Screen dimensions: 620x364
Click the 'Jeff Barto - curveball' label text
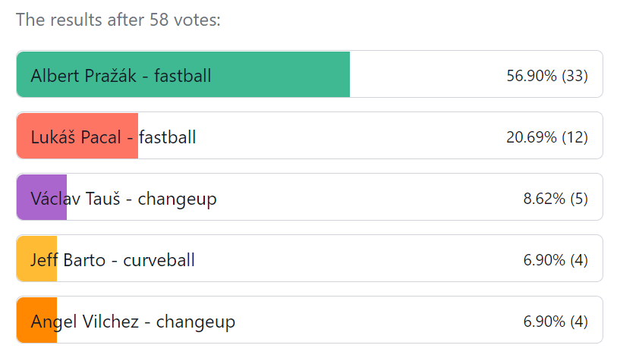click(x=113, y=260)
